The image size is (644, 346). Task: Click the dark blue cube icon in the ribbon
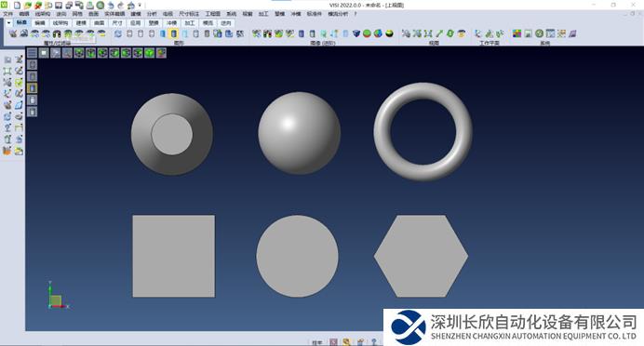click(x=356, y=33)
